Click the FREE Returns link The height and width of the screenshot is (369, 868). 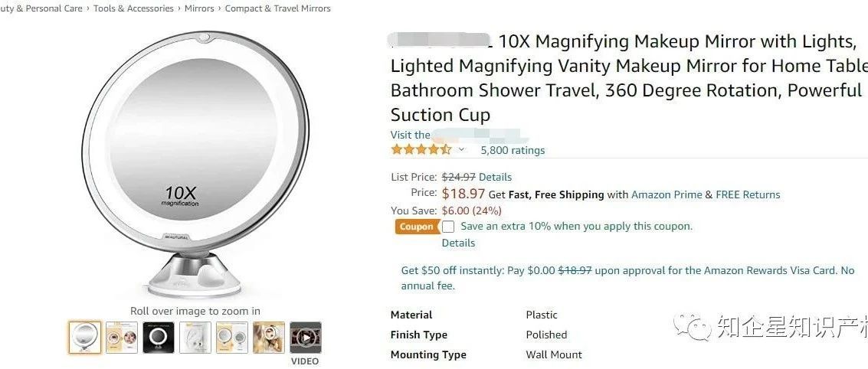coord(748,194)
